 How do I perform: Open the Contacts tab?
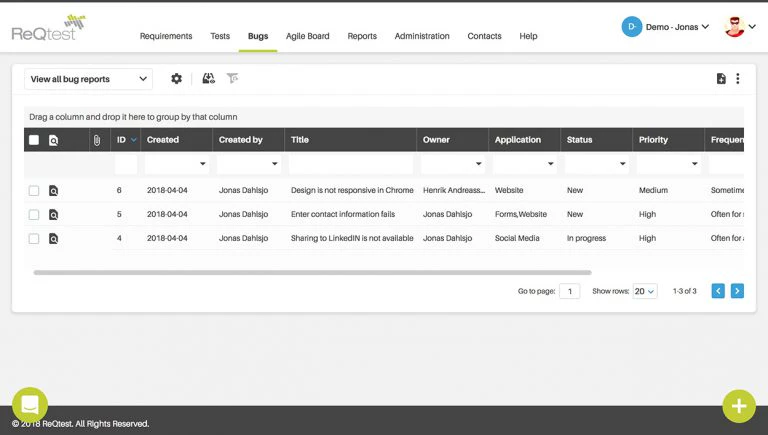484,36
